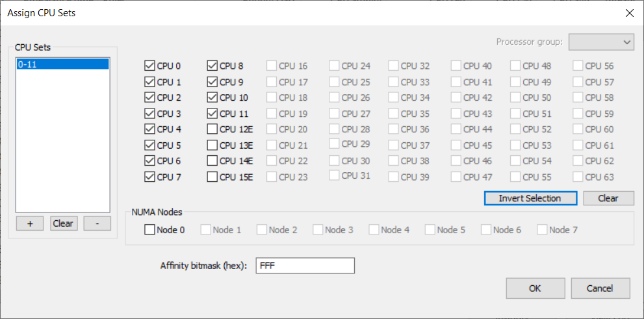Screen dimensions: 644x319
Task: Enable the CPU 12E checkbox
Action: (213, 129)
